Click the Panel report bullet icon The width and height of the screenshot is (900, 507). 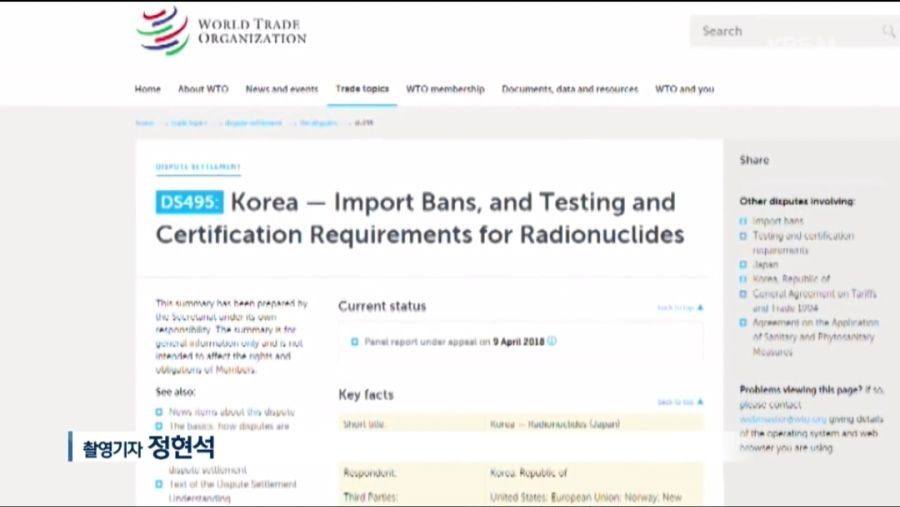(x=355, y=341)
